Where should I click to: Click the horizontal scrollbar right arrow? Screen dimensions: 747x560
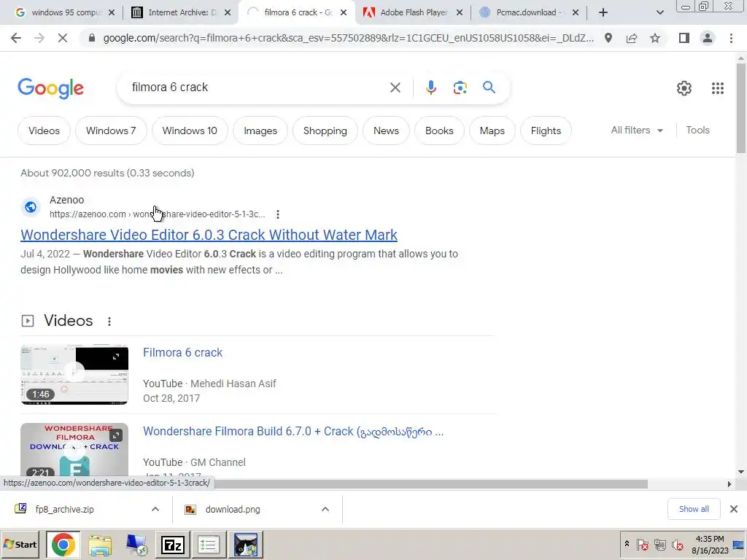729,484
